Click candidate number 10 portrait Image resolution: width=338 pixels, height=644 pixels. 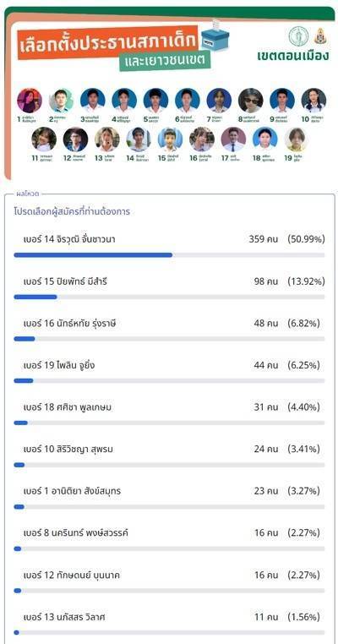click(x=313, y=101)
